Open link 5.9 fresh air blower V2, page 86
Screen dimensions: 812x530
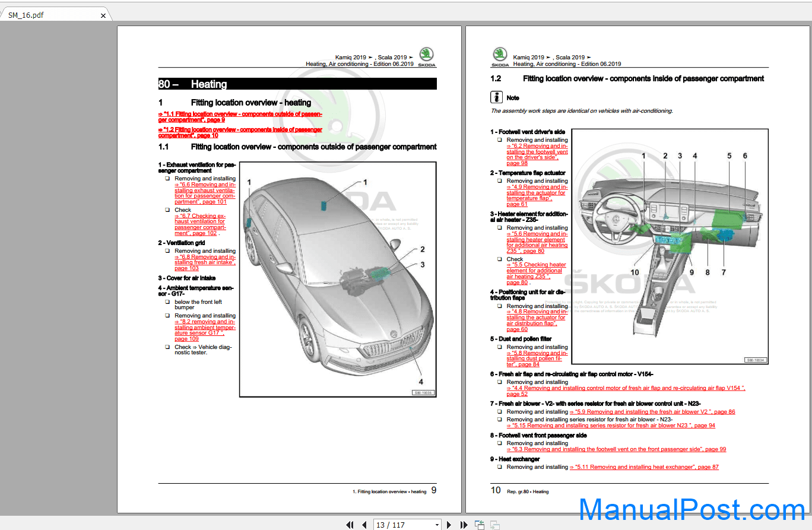(652, 411)
